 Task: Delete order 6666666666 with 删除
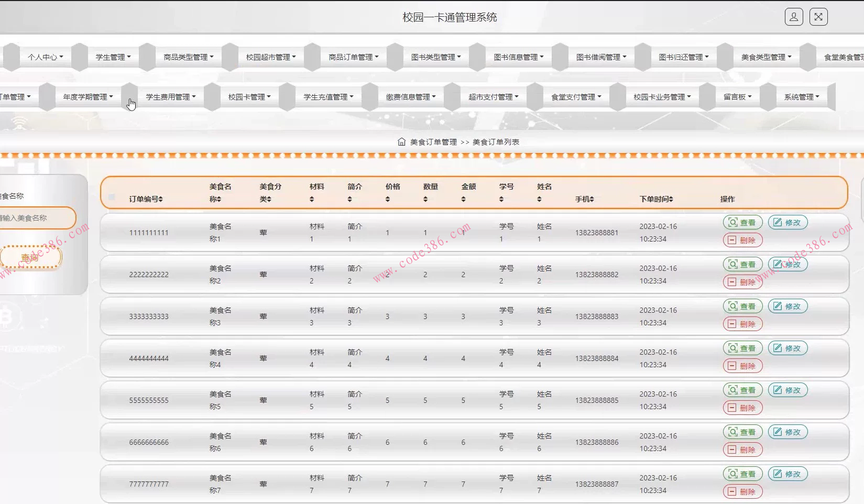[742, 450]
